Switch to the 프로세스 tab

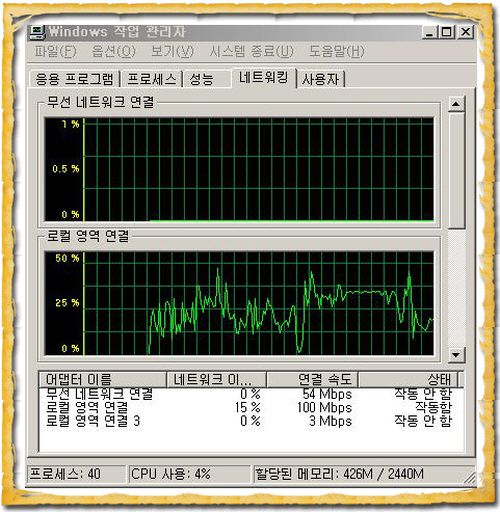click(152, 79)
